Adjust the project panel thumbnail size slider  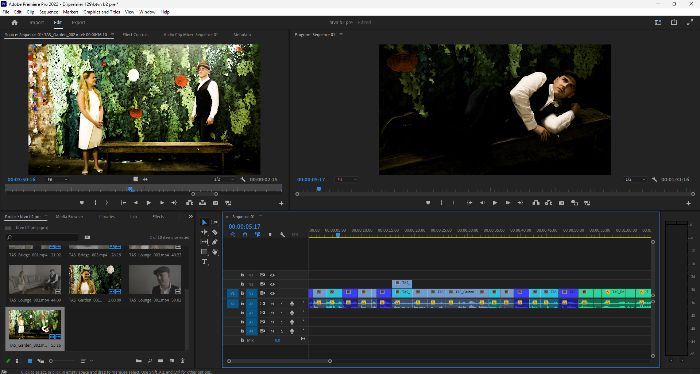[x=62, y=361]
